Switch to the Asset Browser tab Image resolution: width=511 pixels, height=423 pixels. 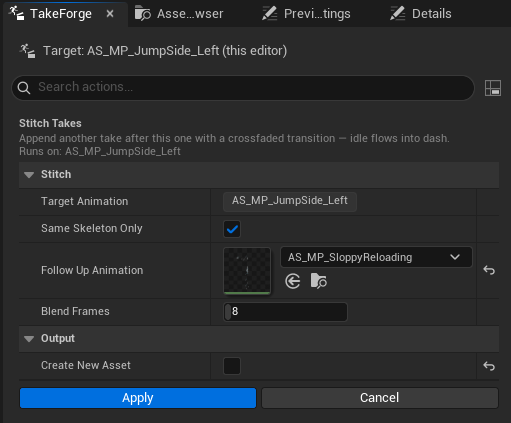(179, 14)
